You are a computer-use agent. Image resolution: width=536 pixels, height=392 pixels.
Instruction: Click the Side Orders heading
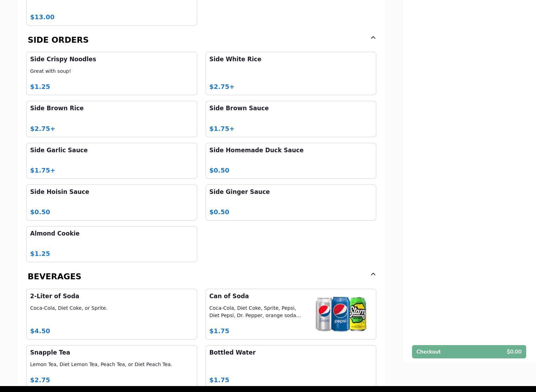58,40
